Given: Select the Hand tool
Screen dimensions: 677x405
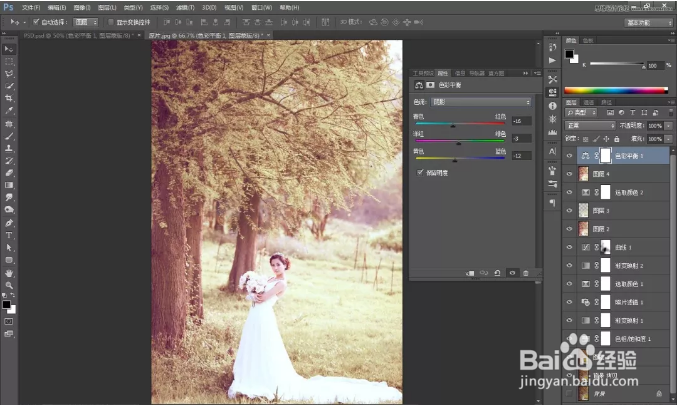Looking at the screenshot, I should click(9, 273).
